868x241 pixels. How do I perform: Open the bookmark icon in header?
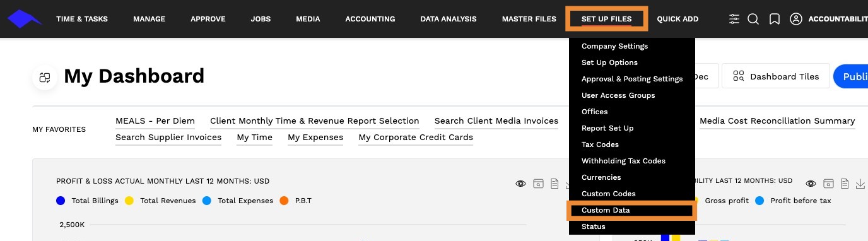(x=775, y=19)
